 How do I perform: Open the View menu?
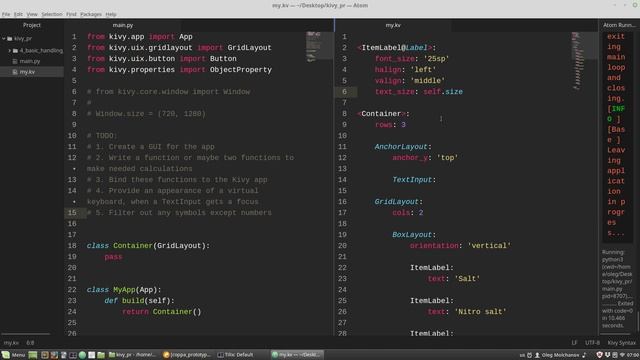32,14
